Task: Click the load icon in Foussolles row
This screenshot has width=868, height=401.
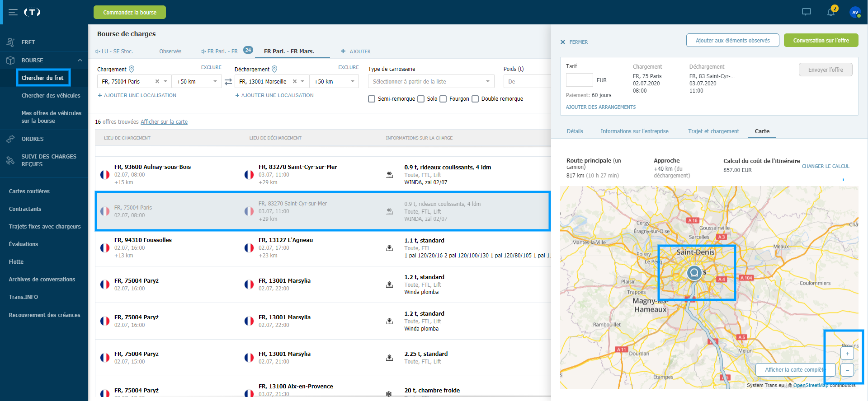Action: point(389,247)
